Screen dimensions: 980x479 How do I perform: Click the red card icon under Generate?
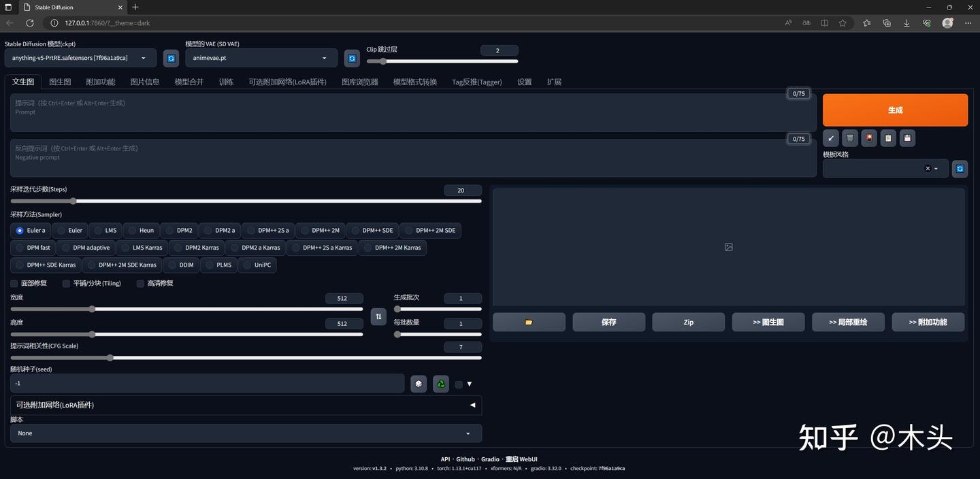pos(868,138)
